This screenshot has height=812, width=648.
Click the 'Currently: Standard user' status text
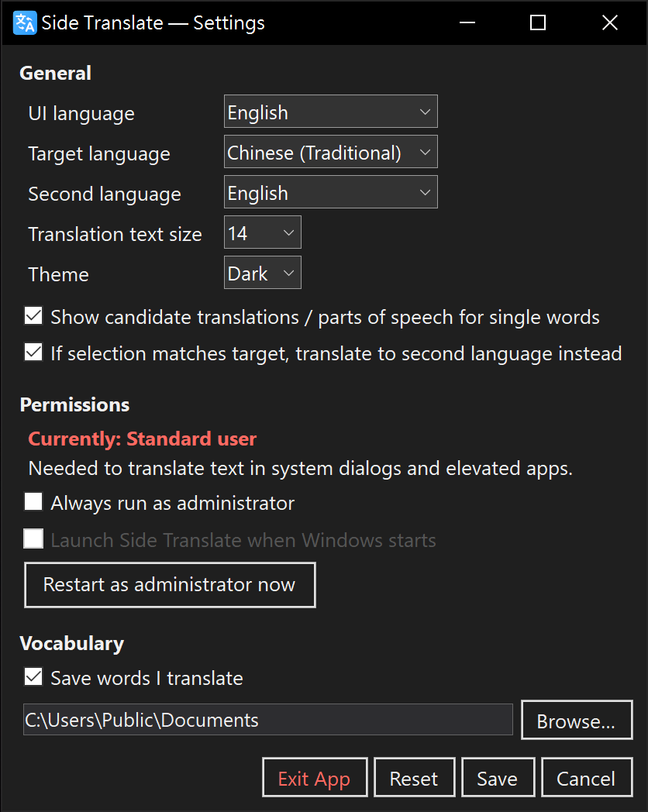pos(143,439)
